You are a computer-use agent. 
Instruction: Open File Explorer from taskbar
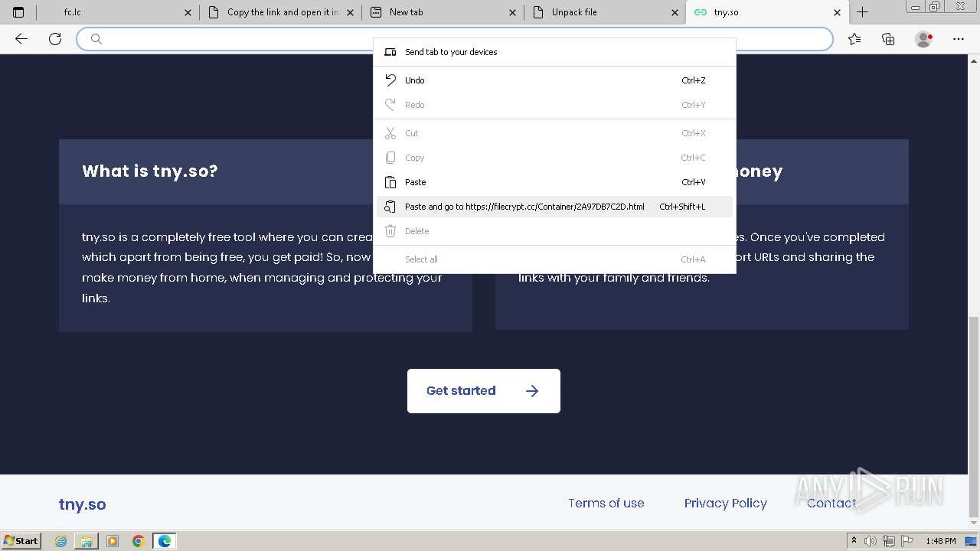tap(87, 541)
